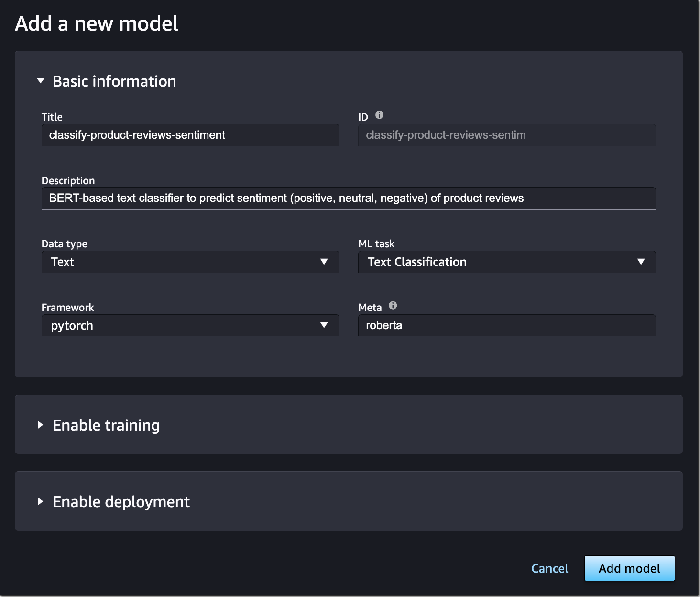Click the Enable training disclosure arrow

click(x=41, y=425)
